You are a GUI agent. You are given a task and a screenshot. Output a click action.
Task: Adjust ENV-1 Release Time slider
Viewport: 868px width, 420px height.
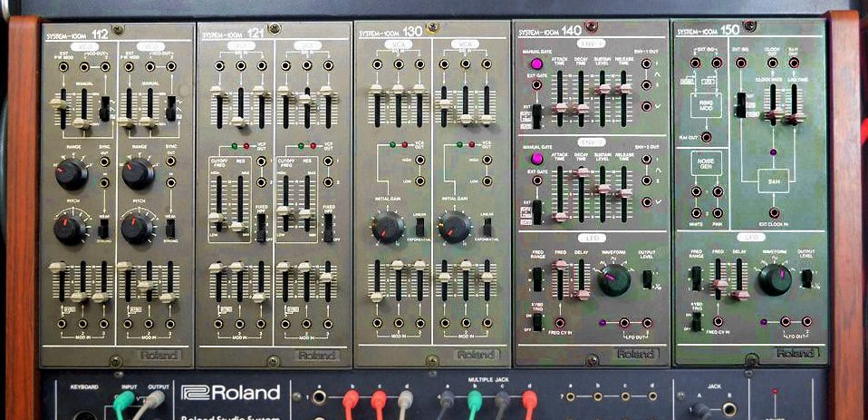[x=624, y=89]
